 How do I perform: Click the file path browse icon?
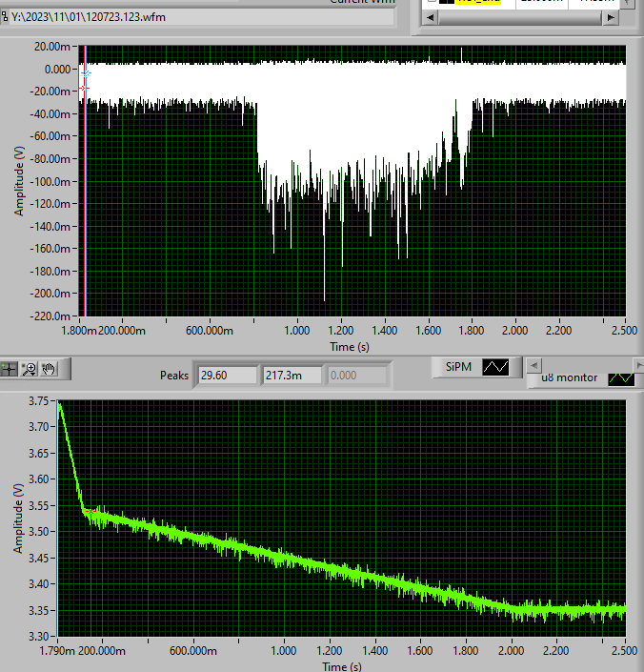pyautogui.click(x=5, y=16)
